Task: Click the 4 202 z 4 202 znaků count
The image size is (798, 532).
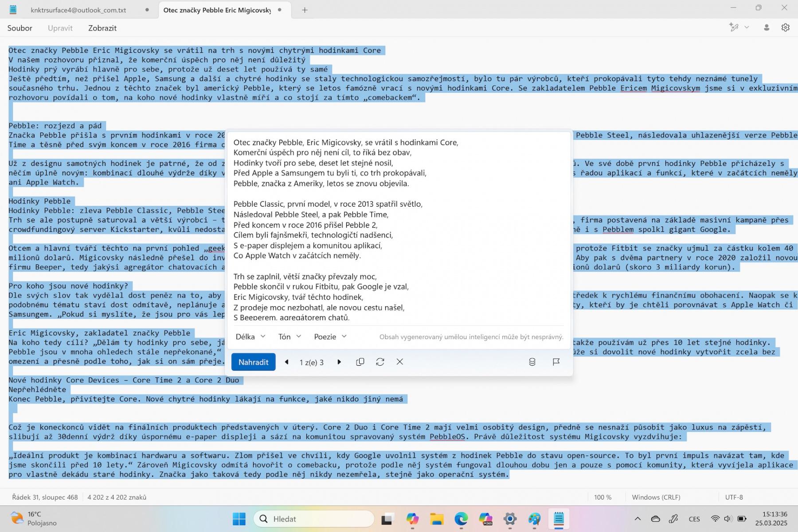Action: pos(117,497)
